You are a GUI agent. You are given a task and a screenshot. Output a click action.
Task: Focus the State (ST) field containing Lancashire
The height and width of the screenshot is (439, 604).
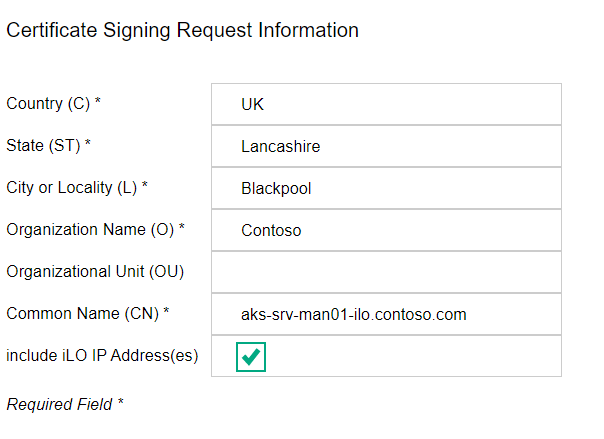point(386,146)
